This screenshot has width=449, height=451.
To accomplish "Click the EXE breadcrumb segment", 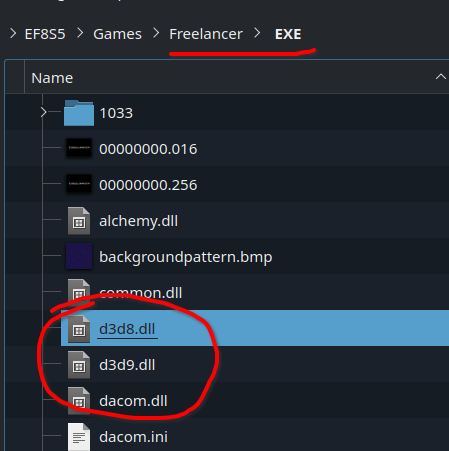I will [288, 34].
